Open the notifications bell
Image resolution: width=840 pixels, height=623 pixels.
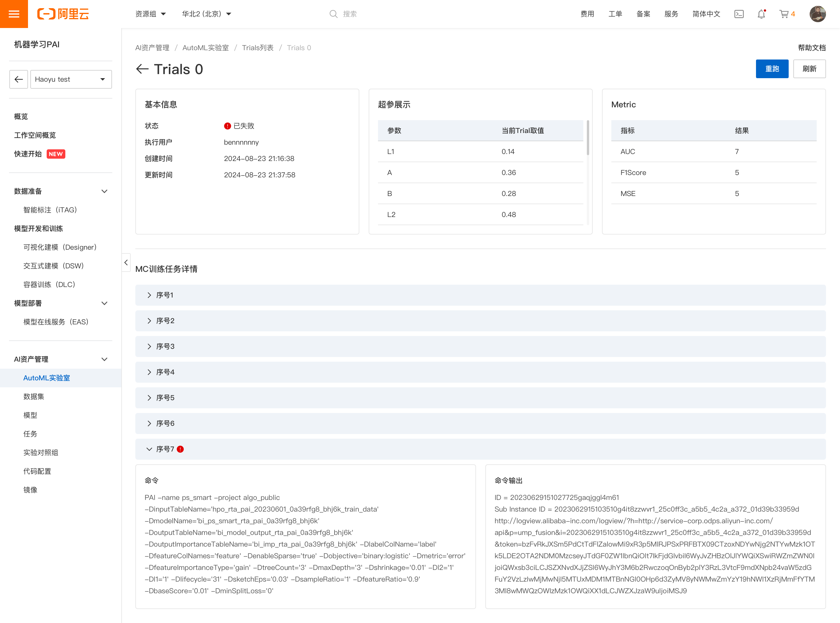click(761, 14)
